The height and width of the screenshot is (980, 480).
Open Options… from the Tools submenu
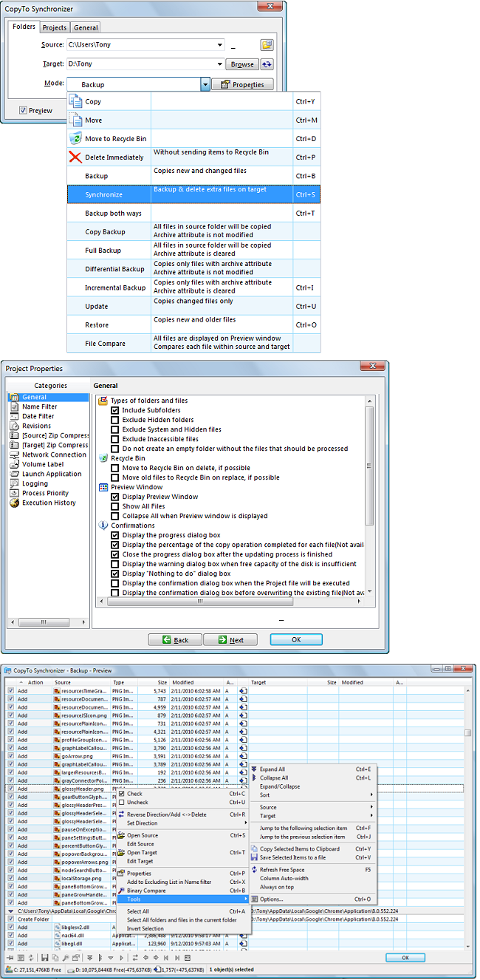tap(314, 899)
